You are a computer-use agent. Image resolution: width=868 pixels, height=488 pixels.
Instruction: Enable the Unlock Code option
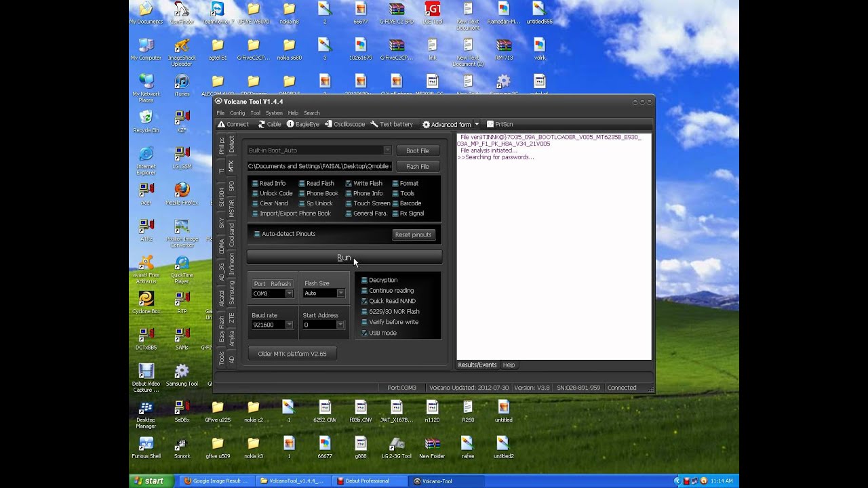[272, 193]
